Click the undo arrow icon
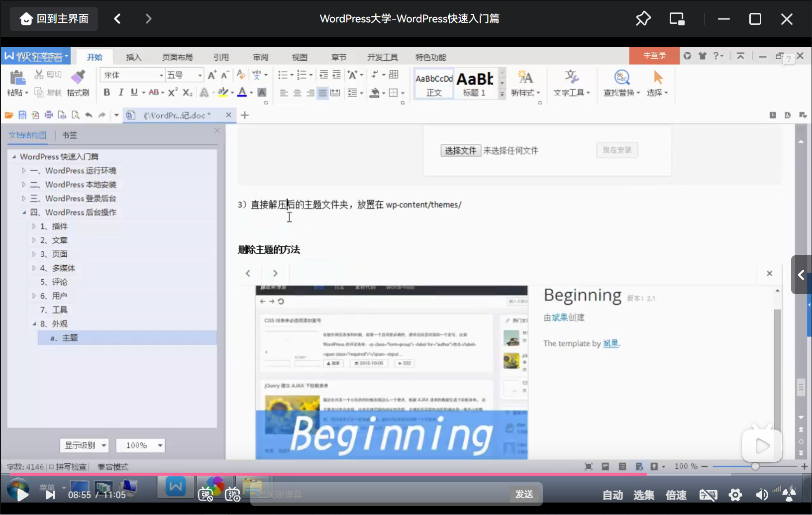Image resolution: width=812 pixels, height=515 pixels. tap(89, 115)
